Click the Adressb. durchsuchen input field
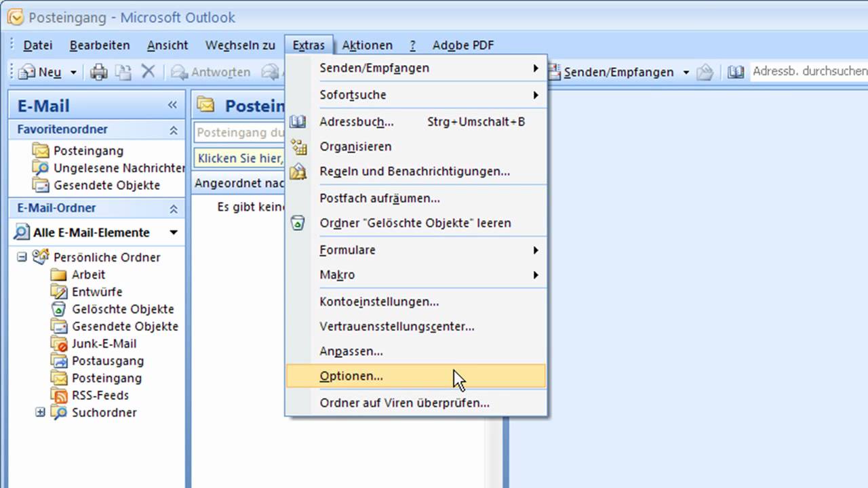Image resolution: width=868 pixels, height=488 pixels. (808, 71)
